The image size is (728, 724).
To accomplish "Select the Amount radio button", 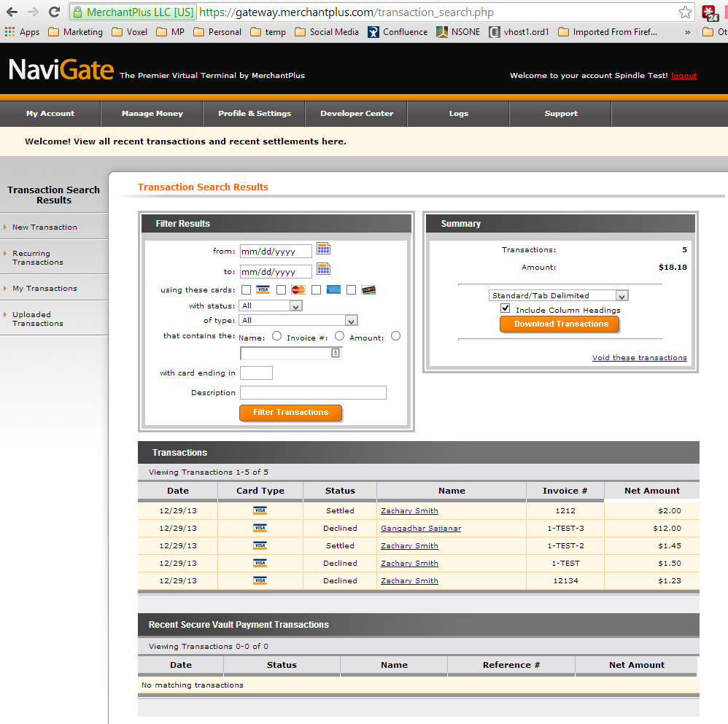I will (395, 336).
